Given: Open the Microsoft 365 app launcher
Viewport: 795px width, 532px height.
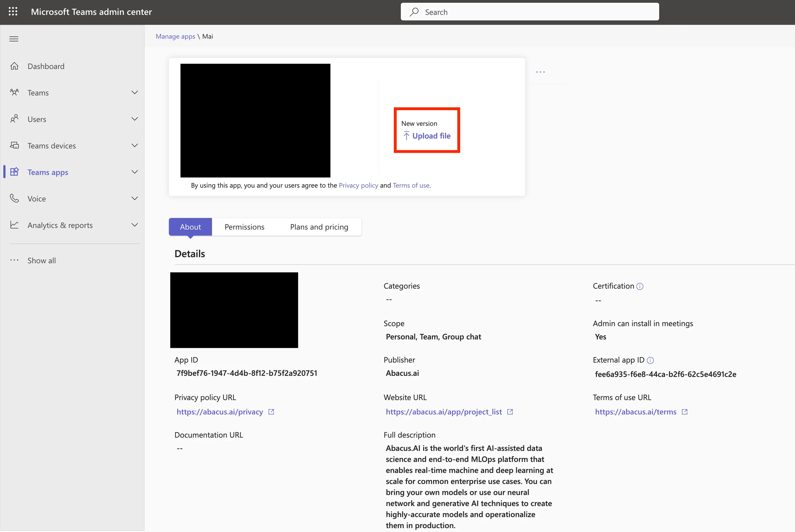Looking at the screenshot, I should click(13, 11).
